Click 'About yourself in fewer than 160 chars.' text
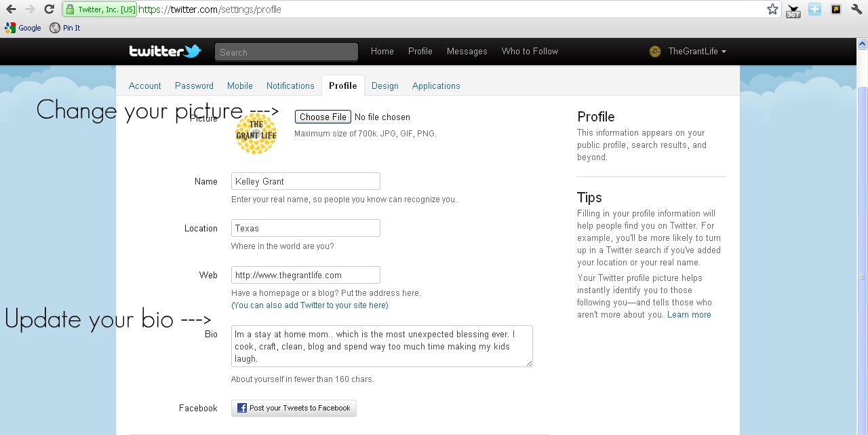Screen dimensions: 868x435 (x=302, y=379)
